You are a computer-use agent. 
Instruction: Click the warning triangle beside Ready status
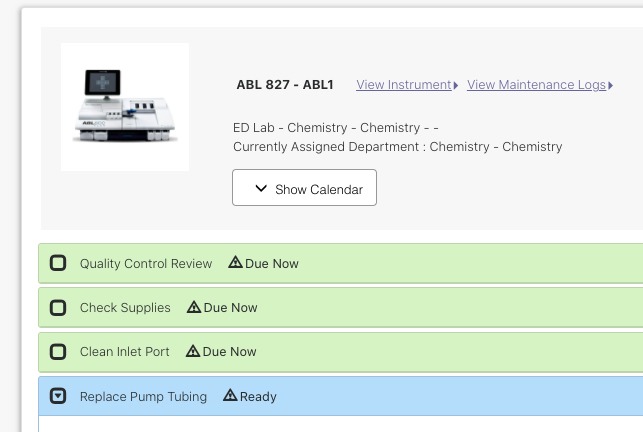[x=230, y=395]
